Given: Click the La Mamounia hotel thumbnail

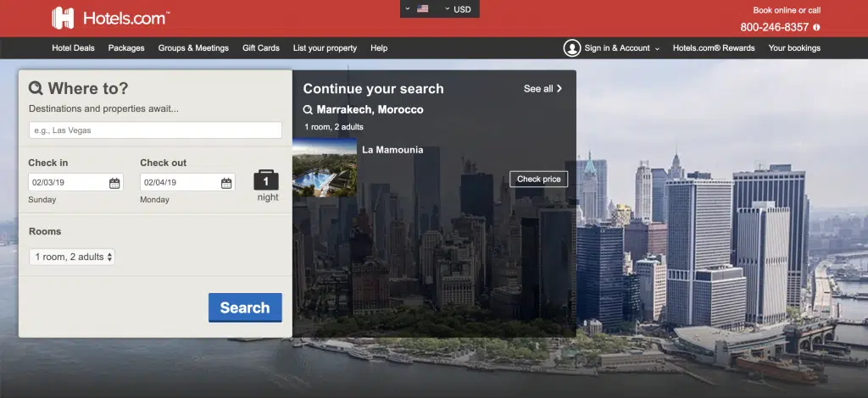Looking at the screenshot, I should pyautogui.click(x=325, y=169).
